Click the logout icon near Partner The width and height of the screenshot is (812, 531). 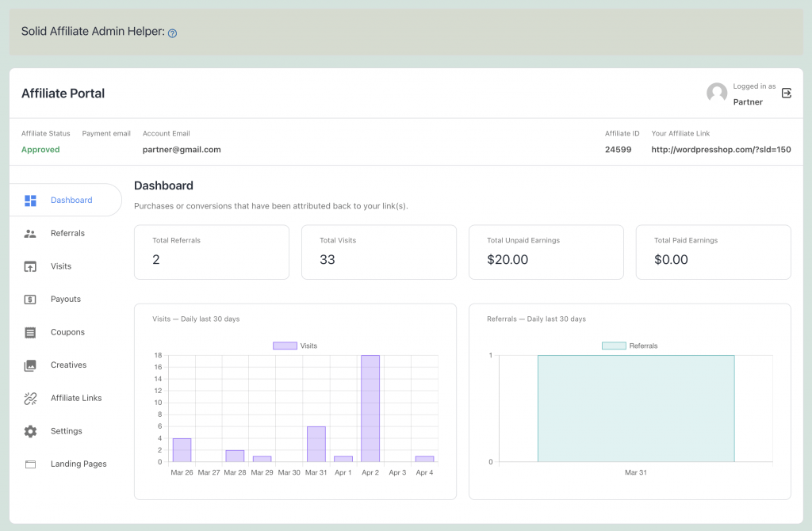(x=786, y=93)
